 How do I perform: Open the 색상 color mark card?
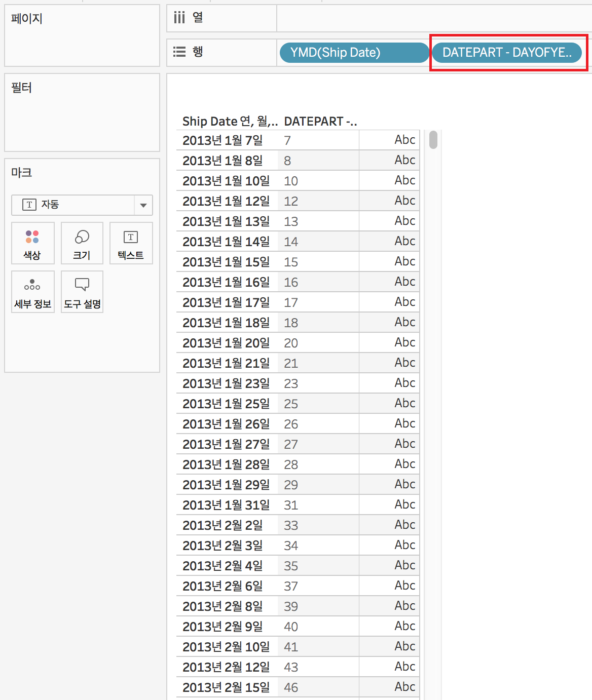(x=32, y=243)
